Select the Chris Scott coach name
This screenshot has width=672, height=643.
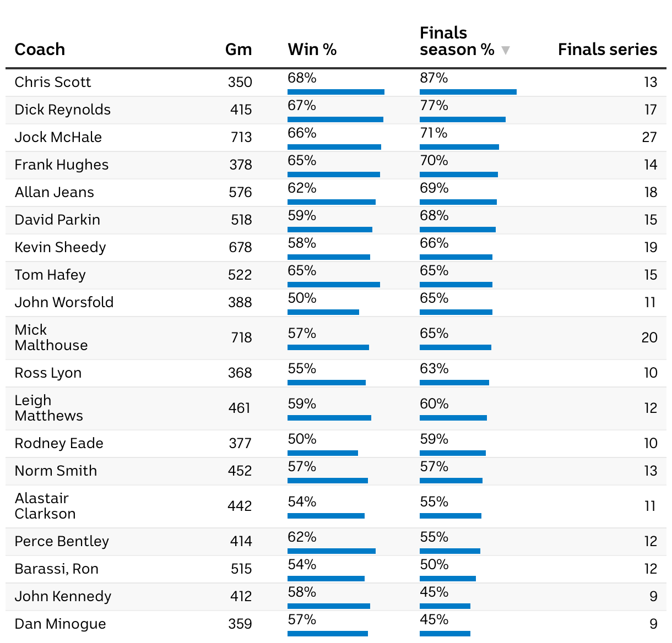click(52, 82)
